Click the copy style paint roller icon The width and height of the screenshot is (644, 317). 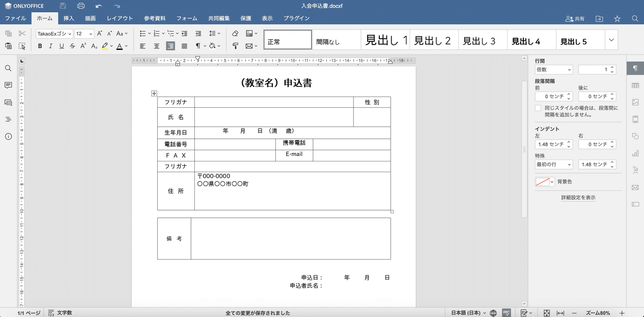tap(235, 46)
